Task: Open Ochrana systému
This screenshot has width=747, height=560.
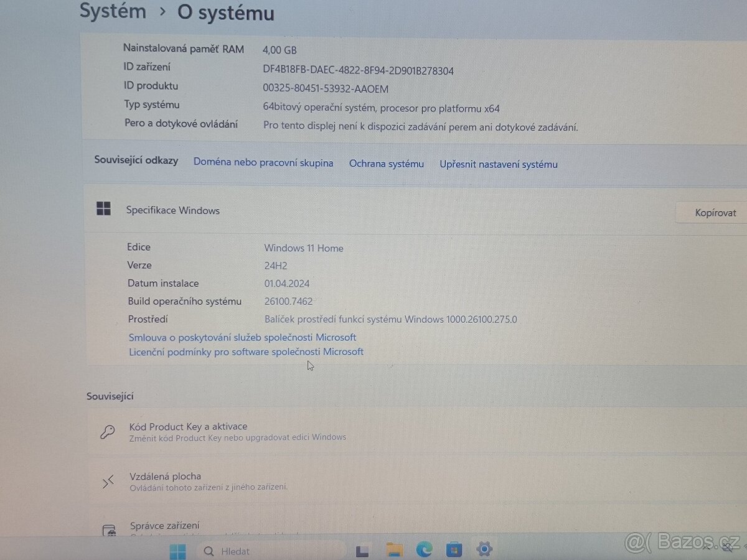Action: pyautogui.click(x=386, y=164)
